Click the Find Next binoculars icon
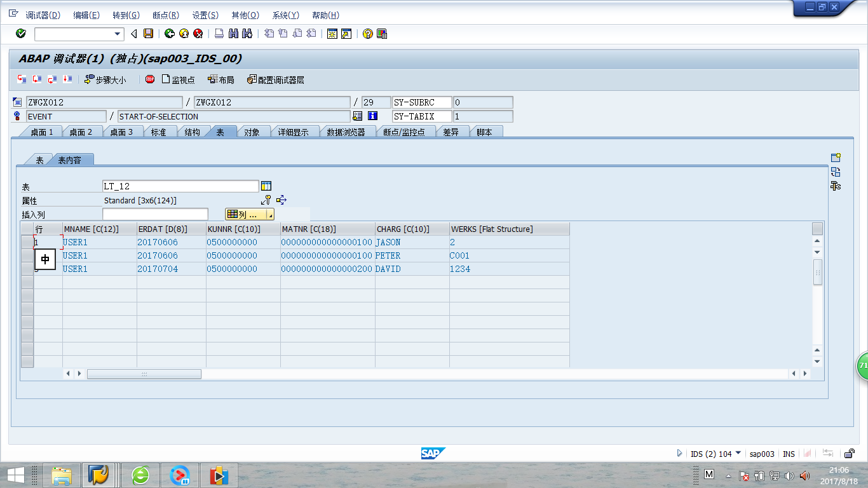The height and width of the screenshot is (488, 868). pyautogui.click(x=248, y=34)
